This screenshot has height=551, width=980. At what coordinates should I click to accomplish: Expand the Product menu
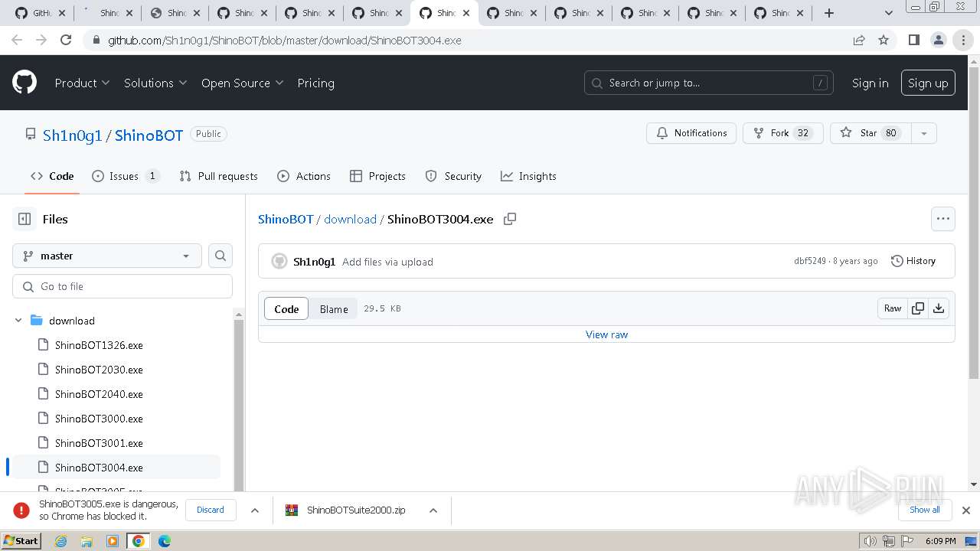tap(82, 83)
